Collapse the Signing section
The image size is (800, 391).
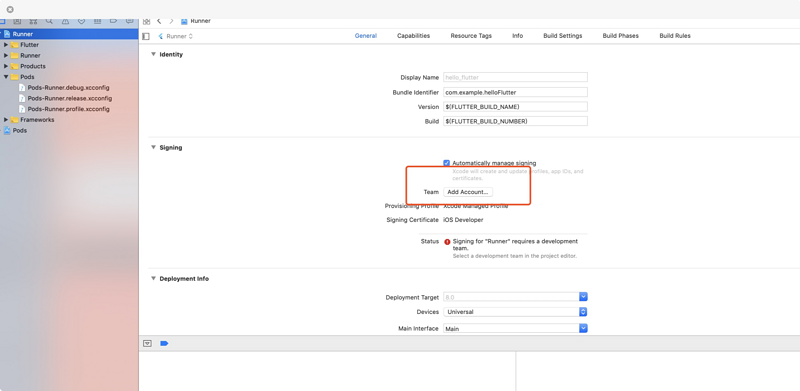tap(153, 148)
